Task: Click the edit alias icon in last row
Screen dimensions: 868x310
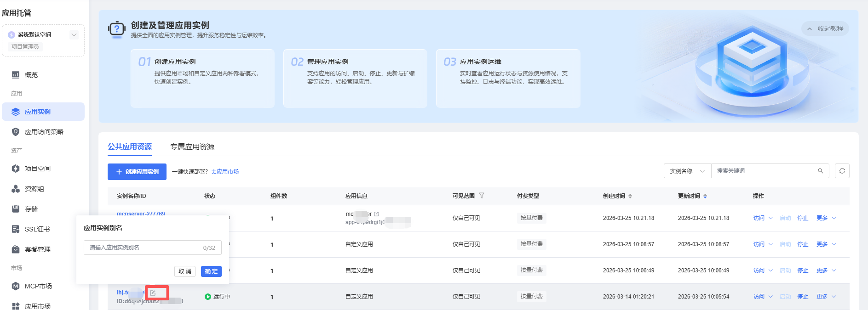Action: click(153, 293)
